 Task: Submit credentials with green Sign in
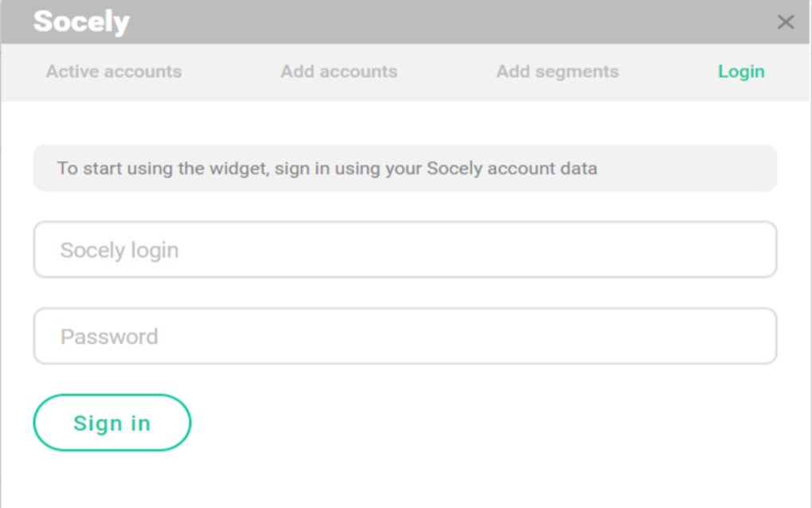(111, 423)
